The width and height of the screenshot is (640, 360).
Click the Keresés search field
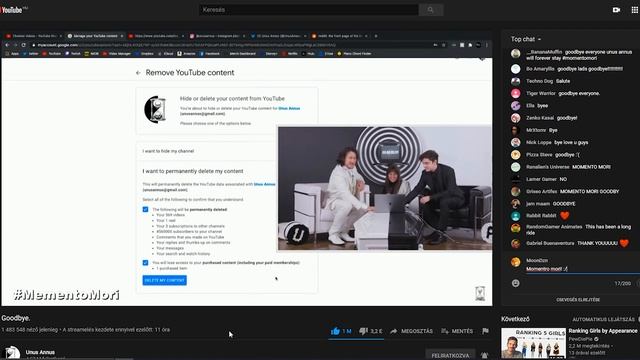pyautogui.click(x=309, y=10)
